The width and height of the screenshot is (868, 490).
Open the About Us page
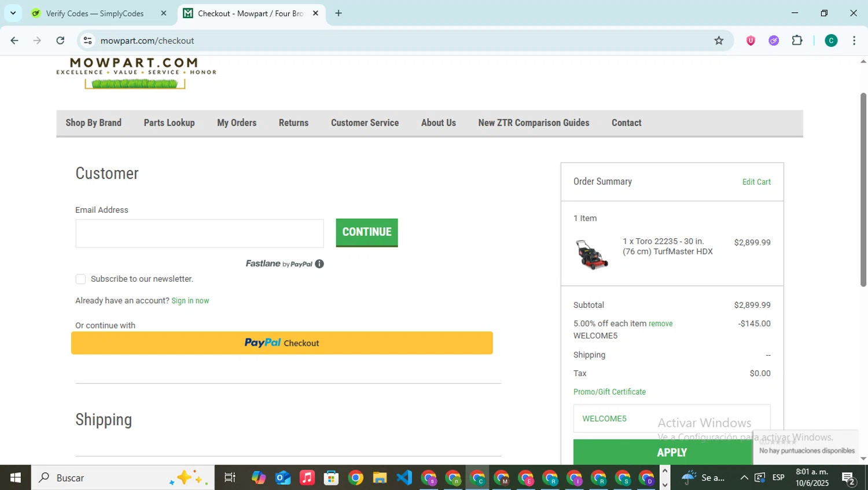click(x=438, y=123)
